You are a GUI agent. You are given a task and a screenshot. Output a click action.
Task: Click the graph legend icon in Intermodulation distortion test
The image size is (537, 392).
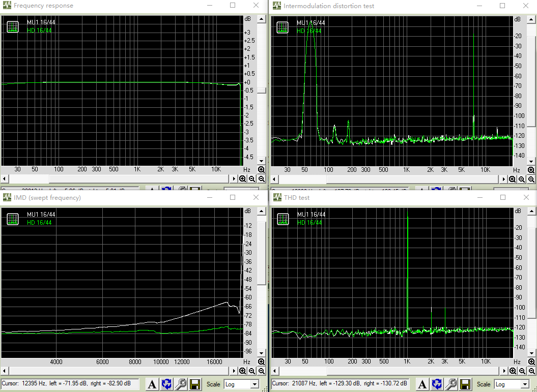click(x=282, y=27)
